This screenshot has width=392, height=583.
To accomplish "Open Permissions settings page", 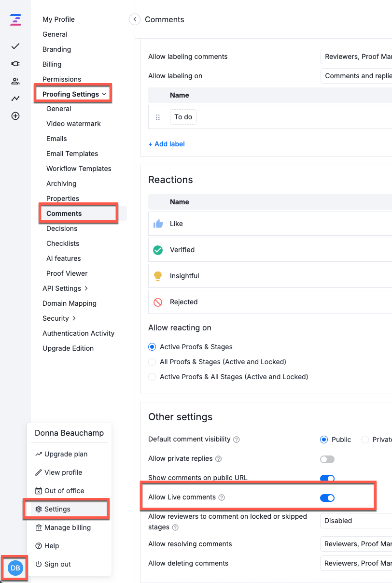I will (62, 79).
